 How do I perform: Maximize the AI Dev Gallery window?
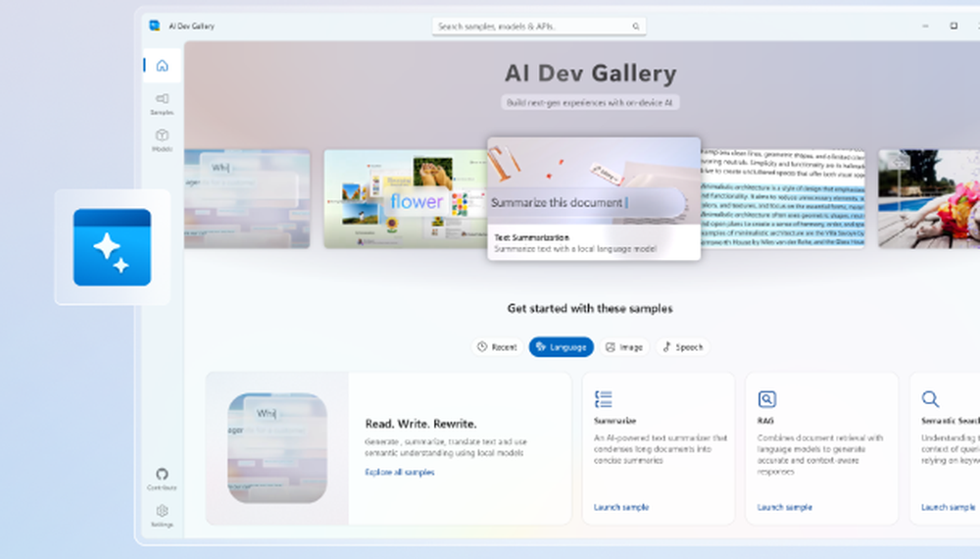coord(954,25)
